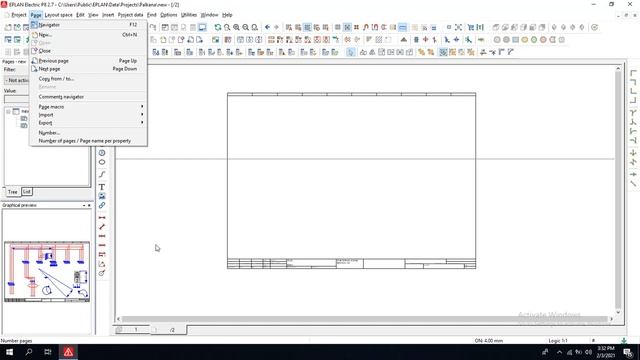The height and width of the screenshot is (360, 640).
Task: Select Next page menu entry
Action: click(x=88, y=69)
